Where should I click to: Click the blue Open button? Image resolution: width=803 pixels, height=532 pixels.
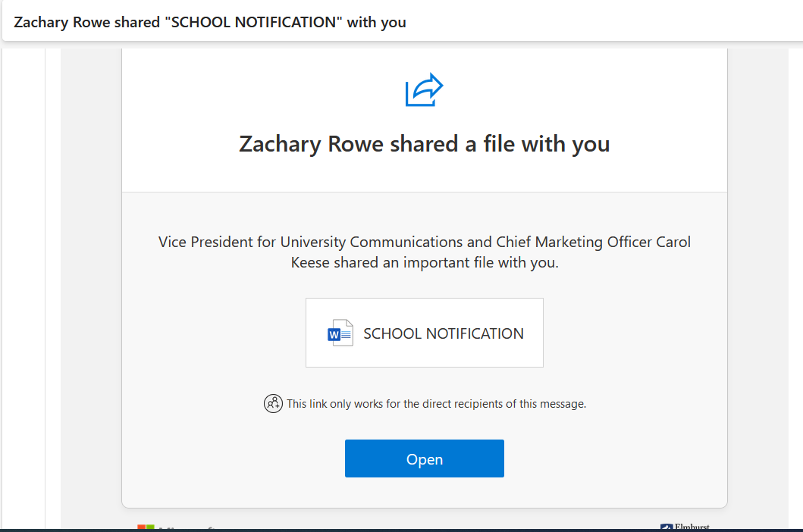tap(424, 458)
